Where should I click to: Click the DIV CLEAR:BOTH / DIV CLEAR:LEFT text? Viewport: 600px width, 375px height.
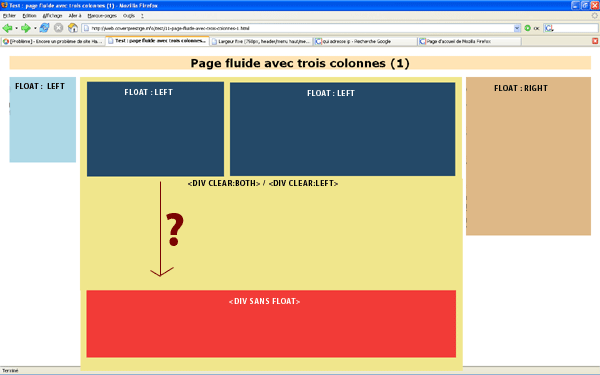(263, 183)
